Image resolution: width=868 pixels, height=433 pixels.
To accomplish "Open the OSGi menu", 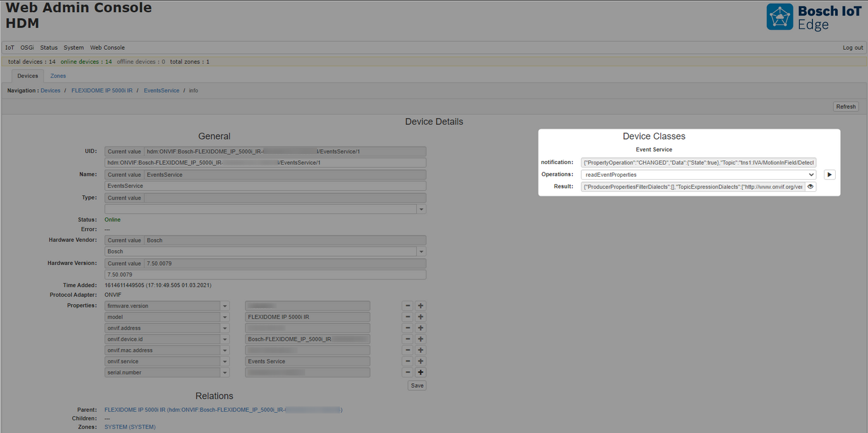I will (x=27, y=47).
